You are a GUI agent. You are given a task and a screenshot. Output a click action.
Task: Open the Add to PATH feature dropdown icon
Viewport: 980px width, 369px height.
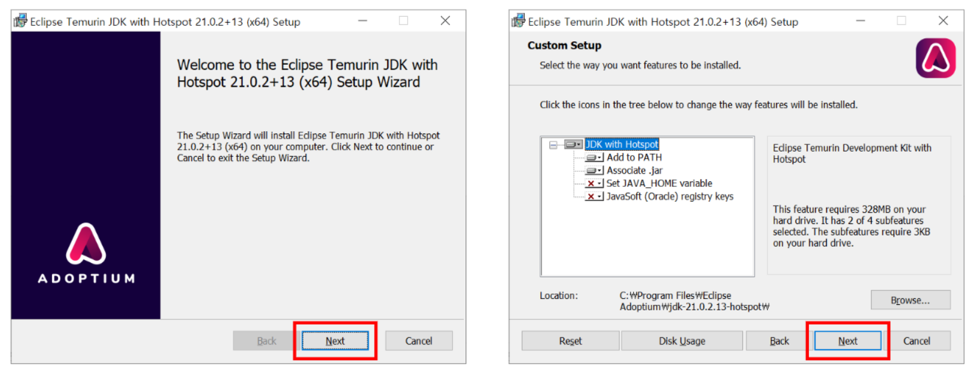click(x=595, y=158)
